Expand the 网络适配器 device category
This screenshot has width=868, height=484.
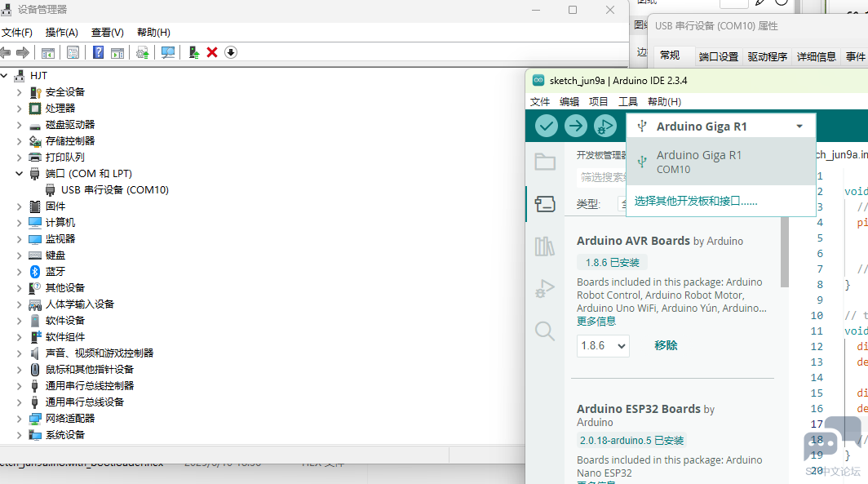click(x=20, y=419)
